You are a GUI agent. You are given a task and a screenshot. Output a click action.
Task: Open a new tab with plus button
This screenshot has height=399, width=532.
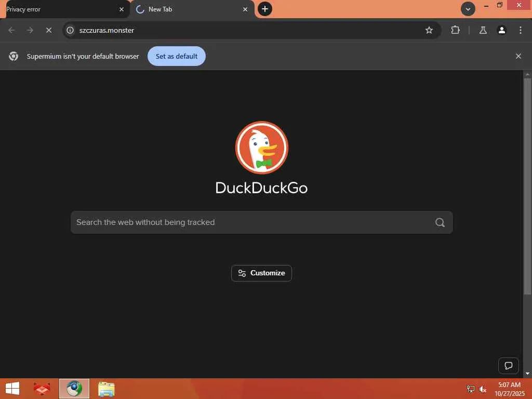tap(265, 9)
